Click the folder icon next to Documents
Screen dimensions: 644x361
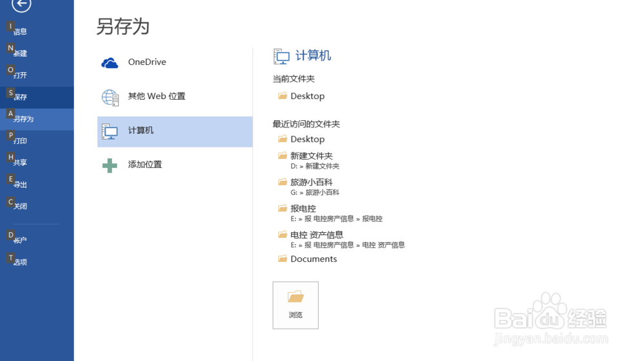[283, 259]
